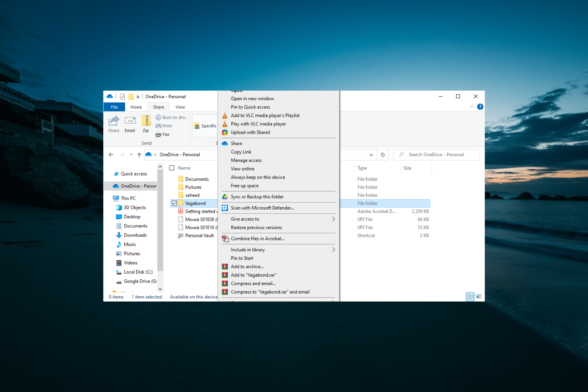The image size is (588, 392).
Task: Click Play with VLC media player
Action: click(258, 124)
